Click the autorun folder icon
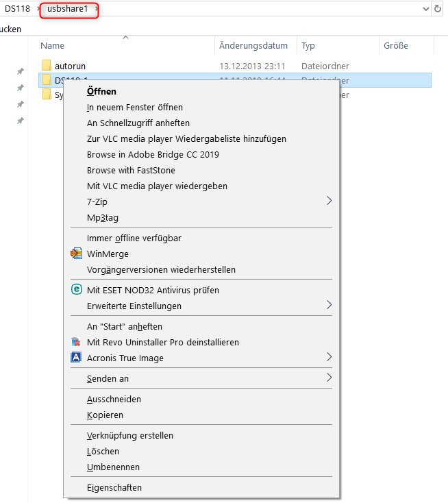This screenshot has height=503, width=448. click(47, 65)
